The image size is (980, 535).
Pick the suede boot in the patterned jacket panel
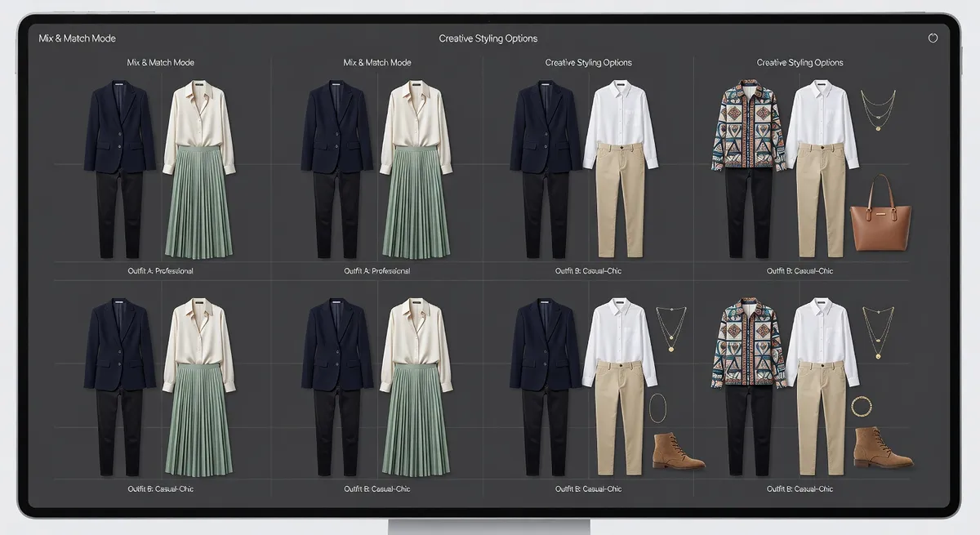coord(882,448)
